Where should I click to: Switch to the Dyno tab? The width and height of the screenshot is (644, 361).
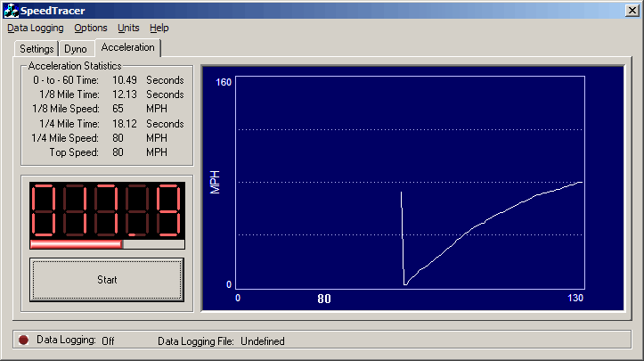[x=76, y=49]
